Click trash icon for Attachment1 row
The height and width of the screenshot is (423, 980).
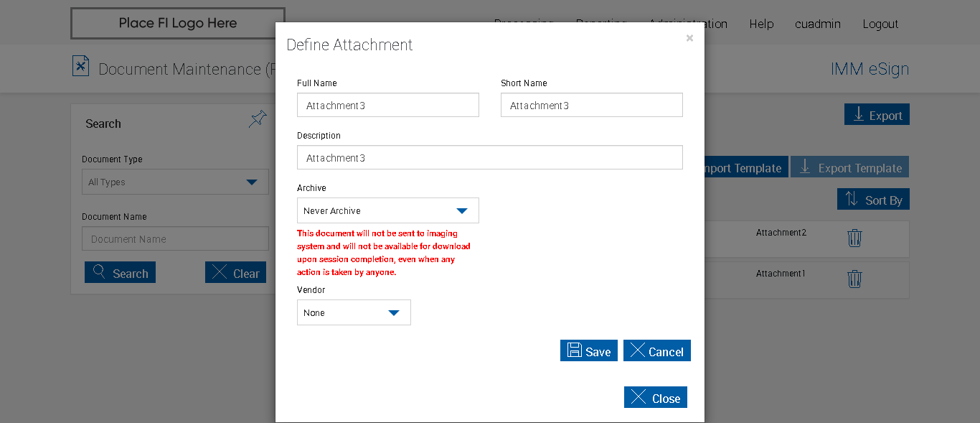click(x=854, y=279)
